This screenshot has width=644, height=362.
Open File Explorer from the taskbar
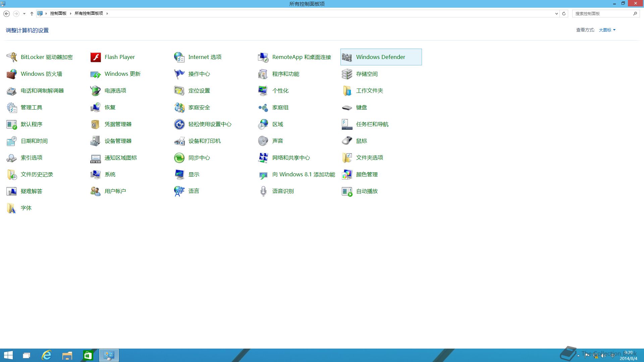(x=67, y=355)
